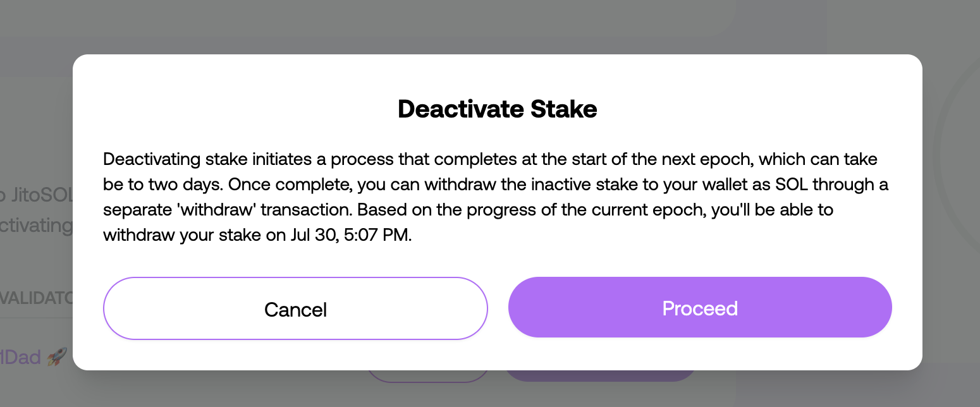Screen dimensions: 980x407
Task: Confirm deactivation with the Proceed button
Action: (x=700, y=308)
